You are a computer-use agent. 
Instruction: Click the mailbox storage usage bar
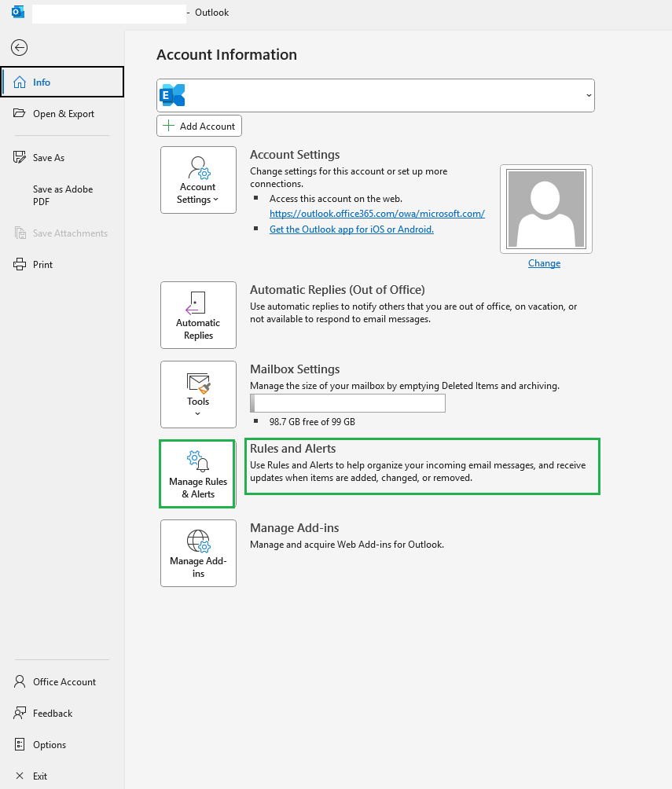pyautogui.click(x=348, y=403)
